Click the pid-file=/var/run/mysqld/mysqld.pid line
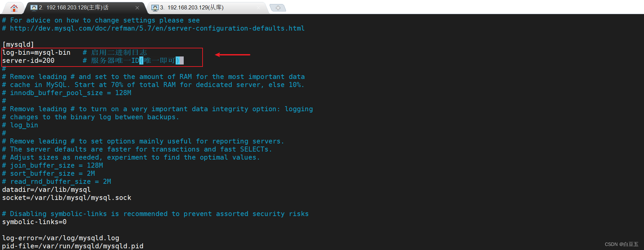 73,246
